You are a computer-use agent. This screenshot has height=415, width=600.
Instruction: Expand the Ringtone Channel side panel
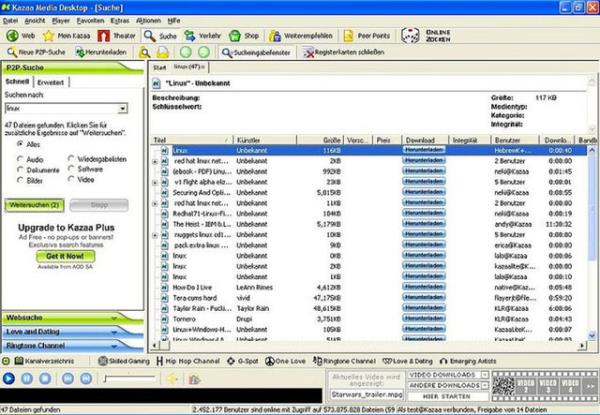(x=73, y=345)
